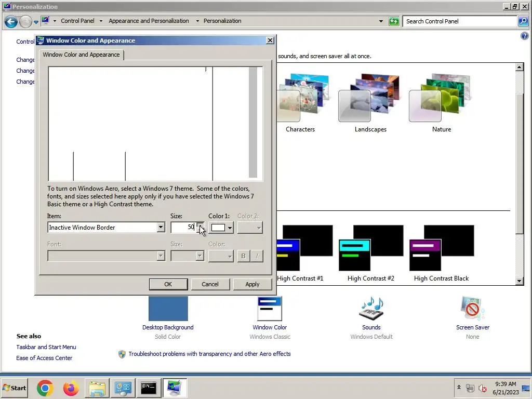Open the Window Color icon
The image size is (532, 399).
coord(270,309)
